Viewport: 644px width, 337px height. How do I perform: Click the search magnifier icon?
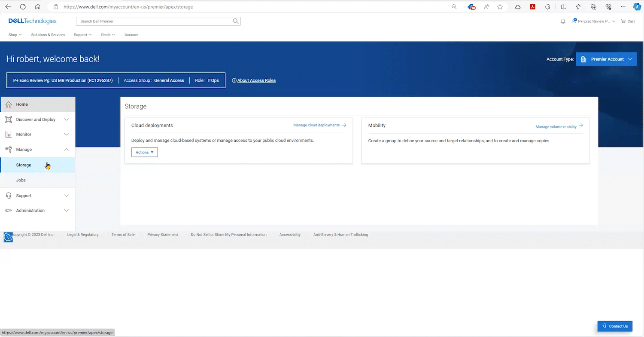(x=235, y=21)
